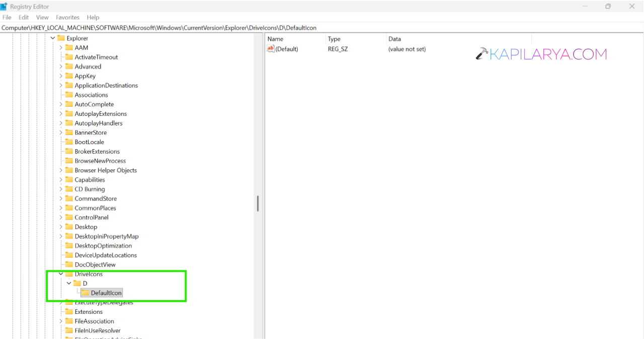The height and width of the screenshot is (339, 644).
Task: Expand the AutoplayHandlers key
Action: pyautogui.click(x=61, y=123)
